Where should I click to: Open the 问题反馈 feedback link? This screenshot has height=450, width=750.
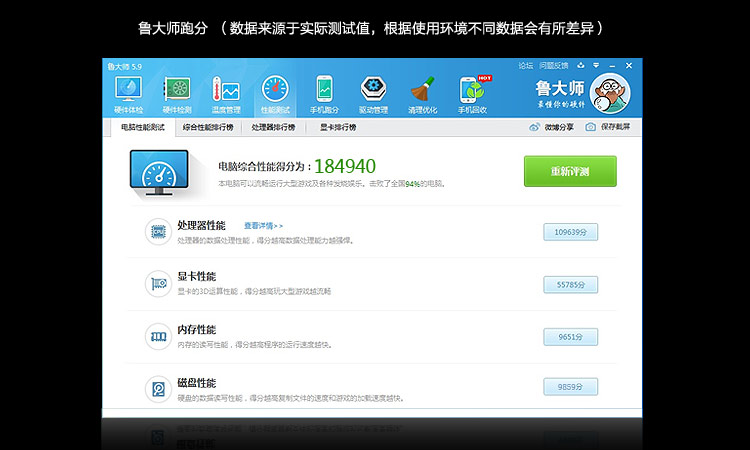pos(554,66)
